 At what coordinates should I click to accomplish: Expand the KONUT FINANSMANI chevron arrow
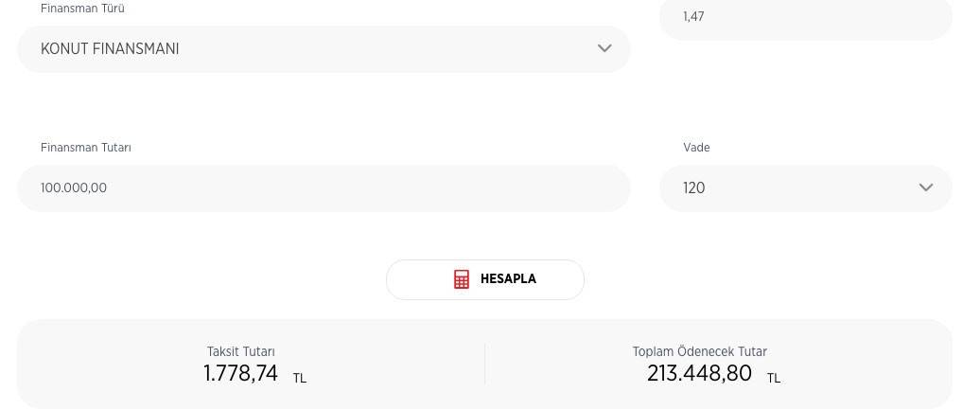click(604, 48)
